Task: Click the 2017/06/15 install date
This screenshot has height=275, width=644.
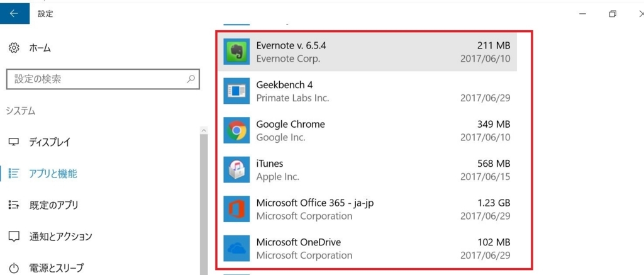Action: tap(486, 177)
